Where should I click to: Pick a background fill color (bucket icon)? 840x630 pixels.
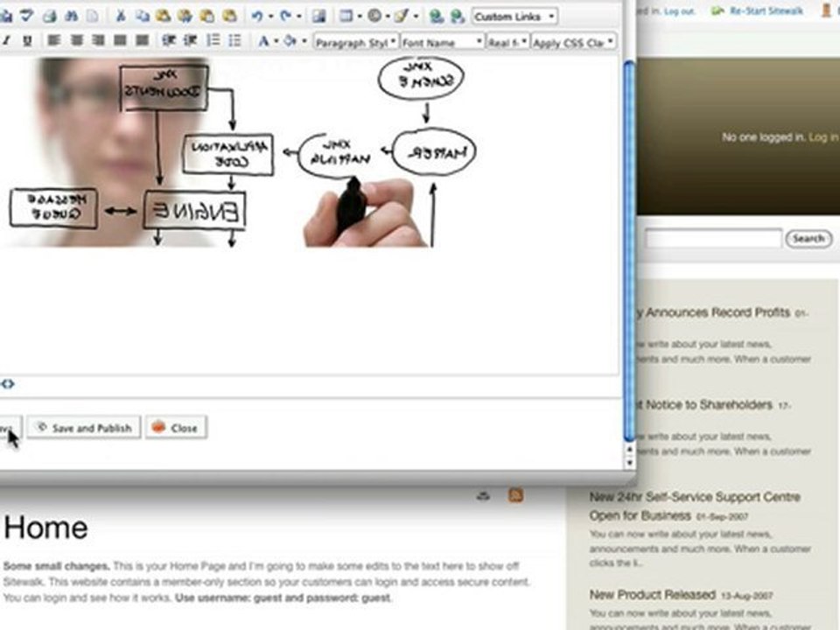290,41
